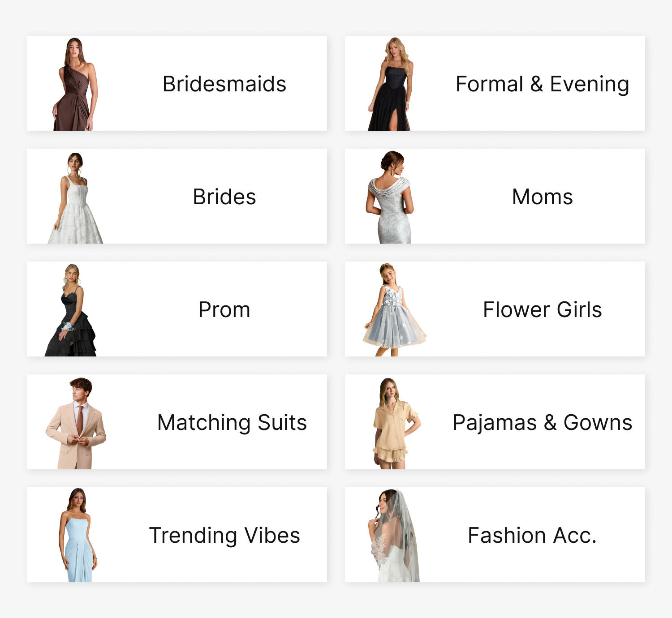Click the beige suit model image

pos(76,423)
